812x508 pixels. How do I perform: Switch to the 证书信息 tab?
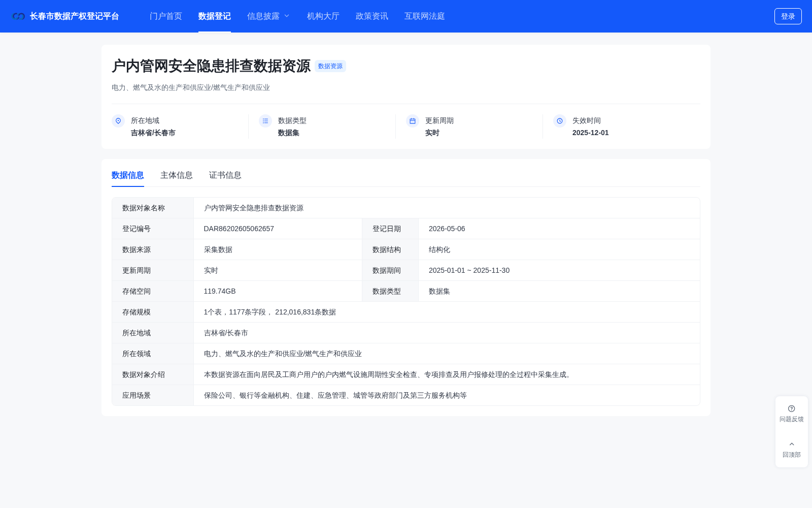[x=225, y=175]
